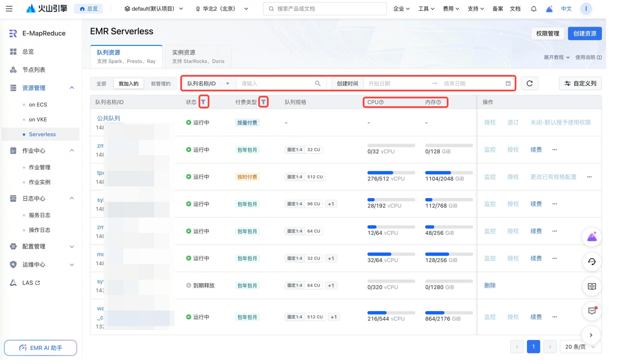This screenshot has height=364, width=627.
Task: Open more actions for the 216/544 vCPU row
Action: click(555, 317)
